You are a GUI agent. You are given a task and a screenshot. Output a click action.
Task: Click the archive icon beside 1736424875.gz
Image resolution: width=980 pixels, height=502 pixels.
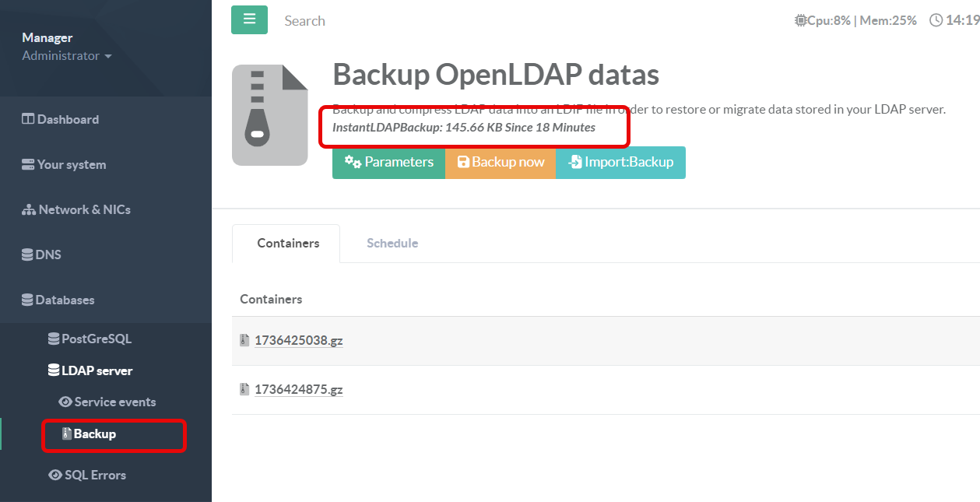pos(244,389)
